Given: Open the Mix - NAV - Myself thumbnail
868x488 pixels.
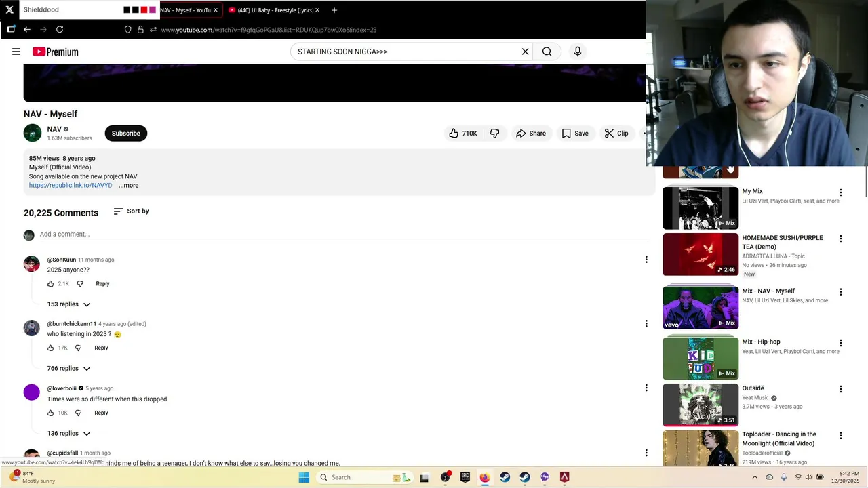Looking at the screenshot, I should [701, 307].
